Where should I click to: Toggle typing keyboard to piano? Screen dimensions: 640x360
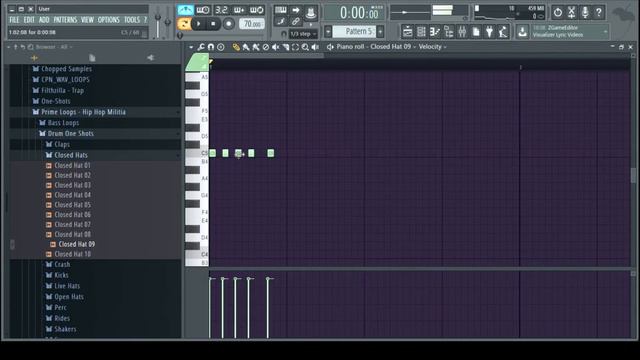click(280, 10)
